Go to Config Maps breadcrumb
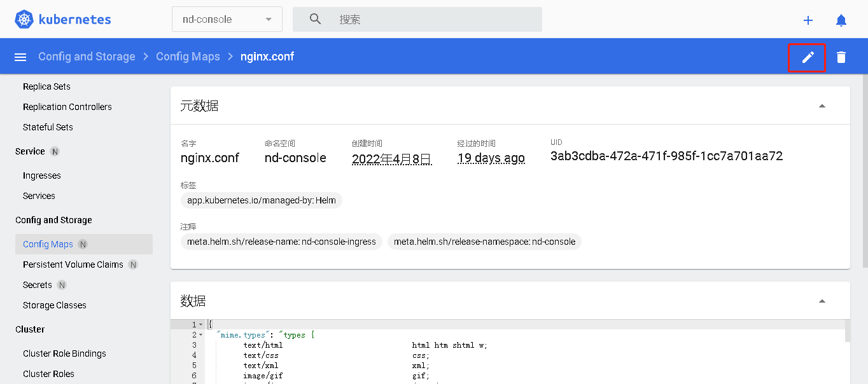The width and height of the screenshot is (868, 384). 188,57
